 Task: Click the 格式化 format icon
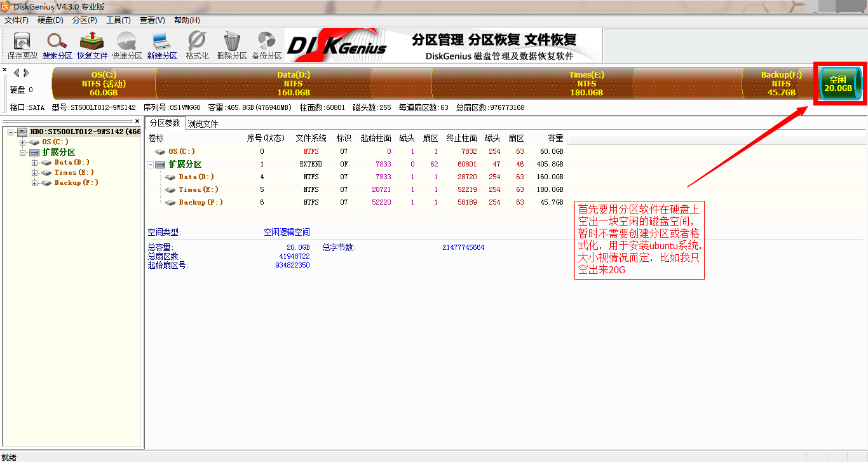197,46
